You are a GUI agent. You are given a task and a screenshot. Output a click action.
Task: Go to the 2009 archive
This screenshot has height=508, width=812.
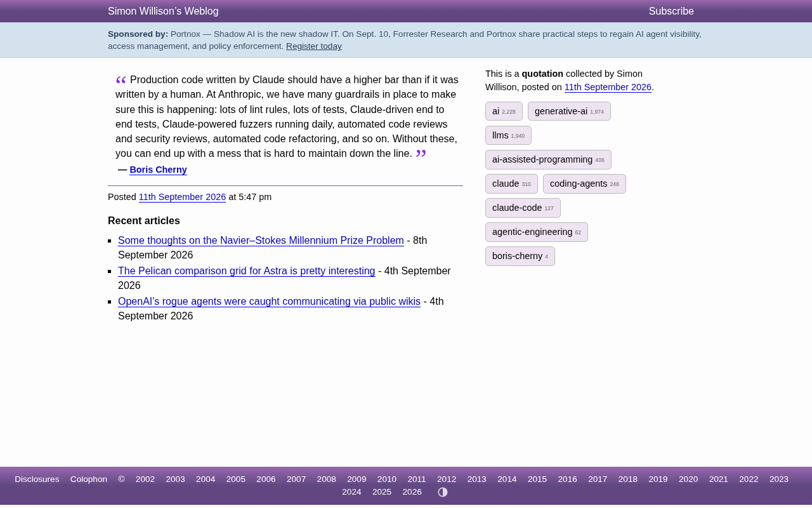click(x=357, y=479)
